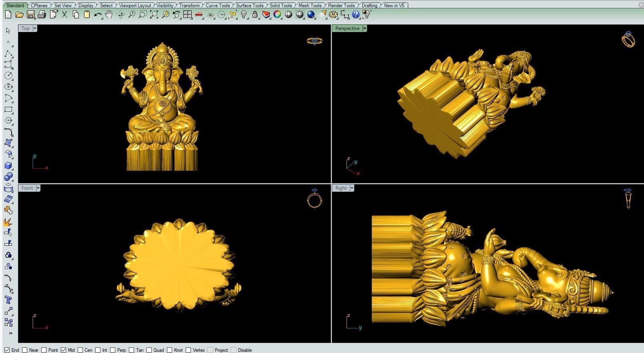Enable the Knot osnap checkbox
644x353 pixels.
170,350
